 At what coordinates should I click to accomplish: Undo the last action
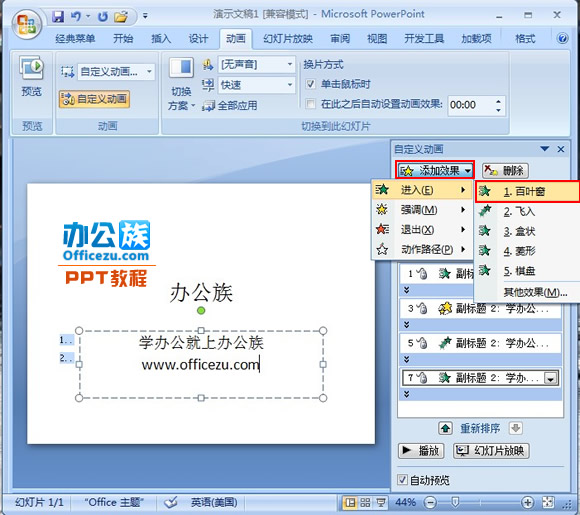(x=76, y=16)
